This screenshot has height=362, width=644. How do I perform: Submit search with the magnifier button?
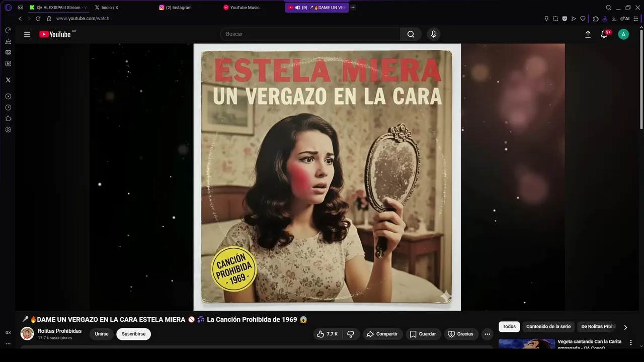tap(411, 34)
